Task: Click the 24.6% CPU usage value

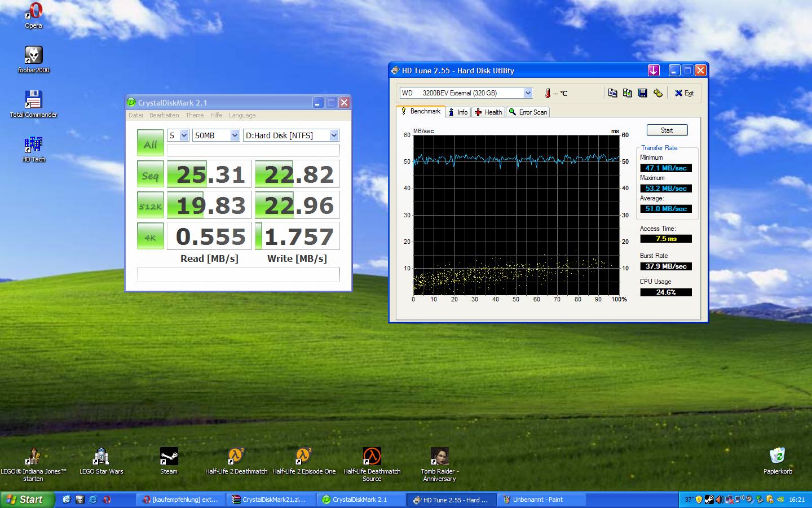Action: coord(666,292)
